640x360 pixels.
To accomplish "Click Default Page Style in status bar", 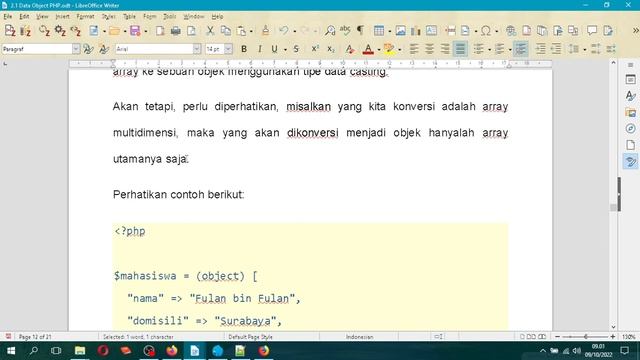I will (250, 337).
